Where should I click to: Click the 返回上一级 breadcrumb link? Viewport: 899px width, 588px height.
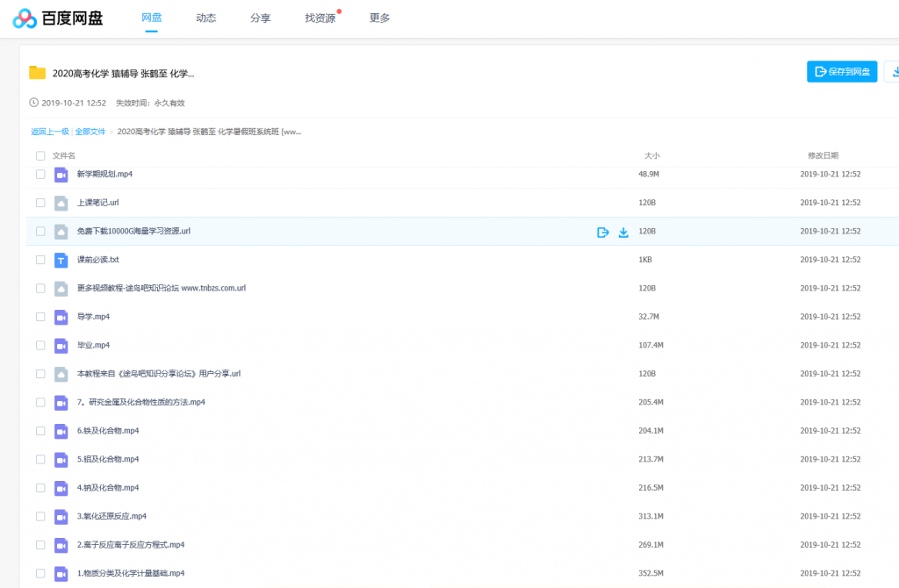[50, 132]
